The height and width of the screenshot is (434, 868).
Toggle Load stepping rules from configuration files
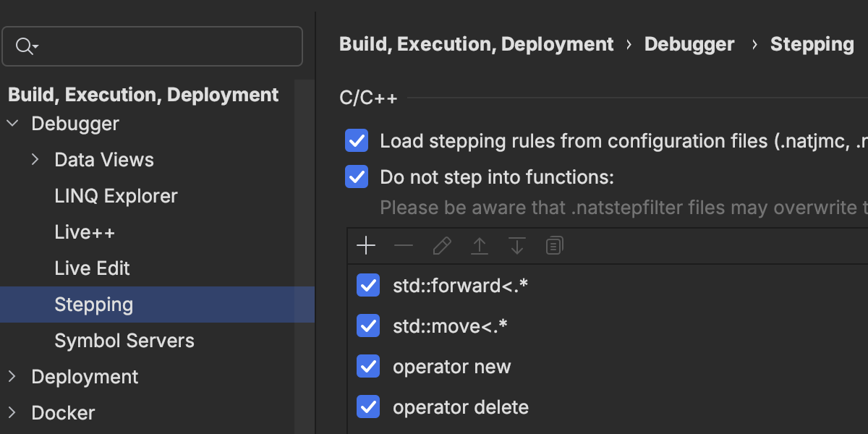[x=357, y=141]
